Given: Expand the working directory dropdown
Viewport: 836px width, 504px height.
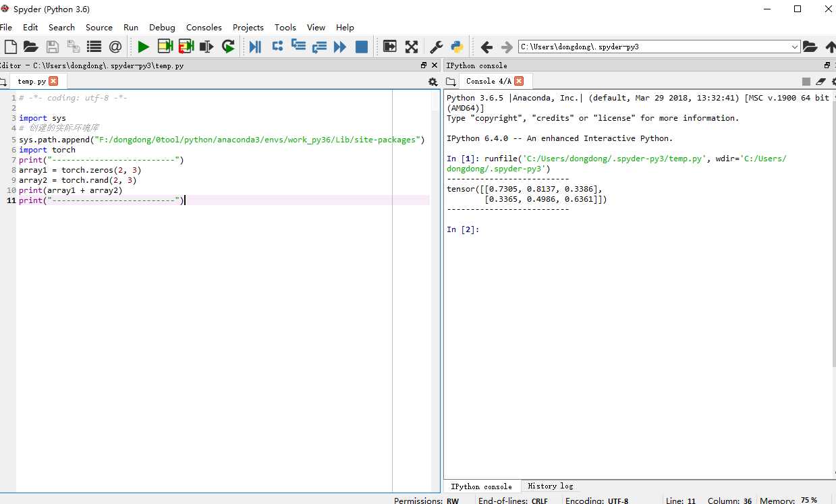Looking at the screenshot, I should click(794, 47).
